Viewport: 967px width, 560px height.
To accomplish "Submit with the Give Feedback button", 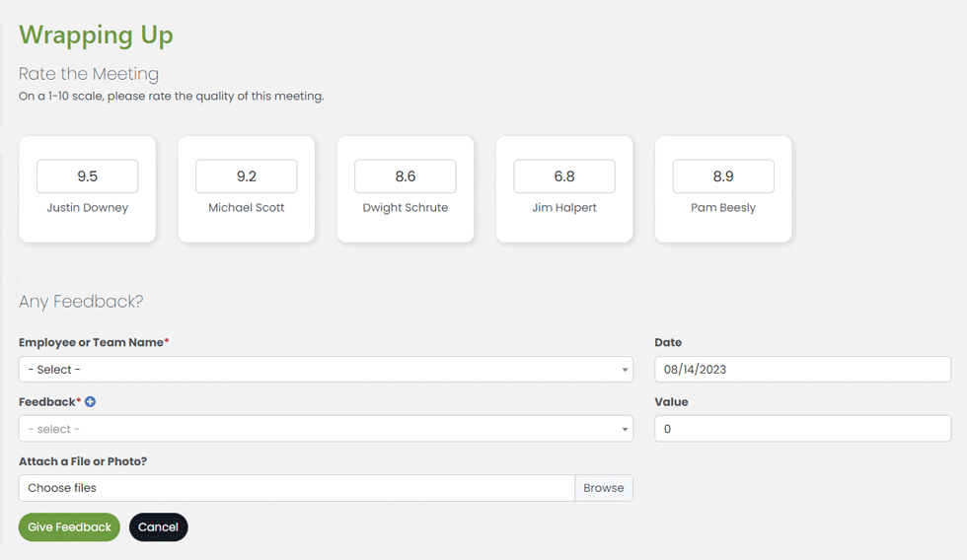I will pos(69,527).
